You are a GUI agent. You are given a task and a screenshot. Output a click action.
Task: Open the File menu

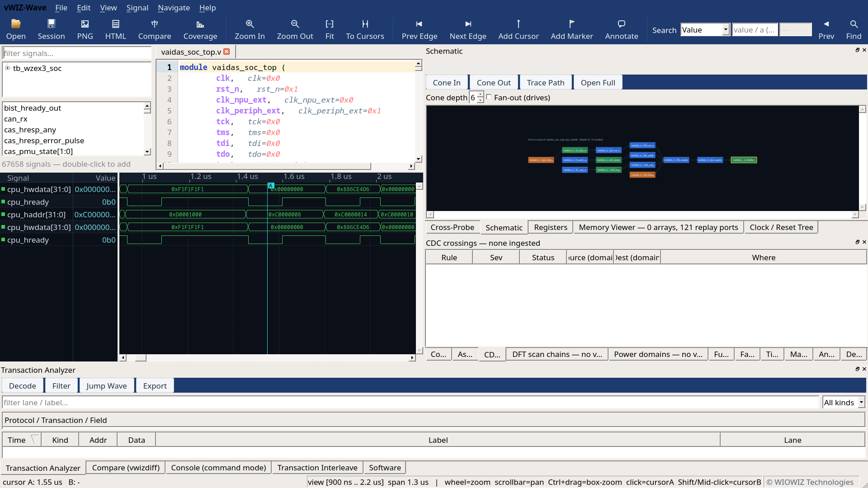61,8
